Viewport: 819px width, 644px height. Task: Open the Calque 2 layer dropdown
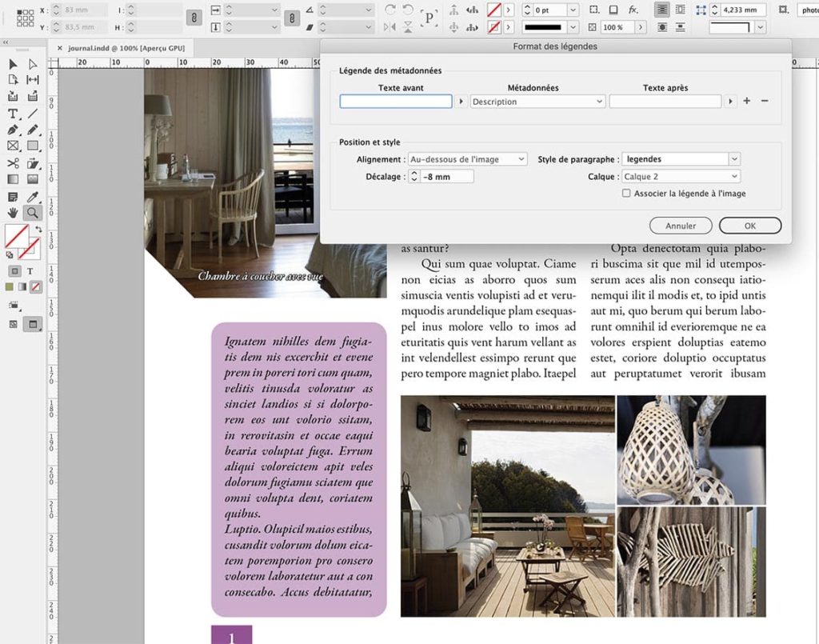coord(681,177)
